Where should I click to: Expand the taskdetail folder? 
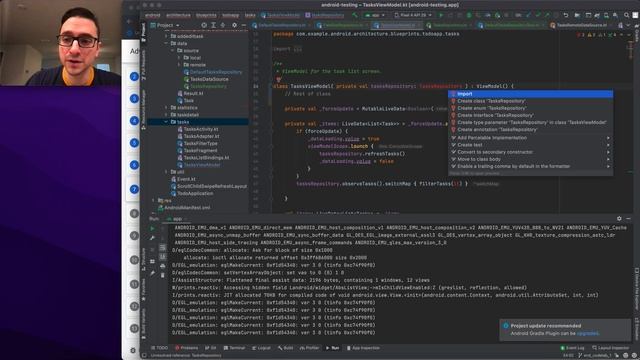tap(166, 115)
